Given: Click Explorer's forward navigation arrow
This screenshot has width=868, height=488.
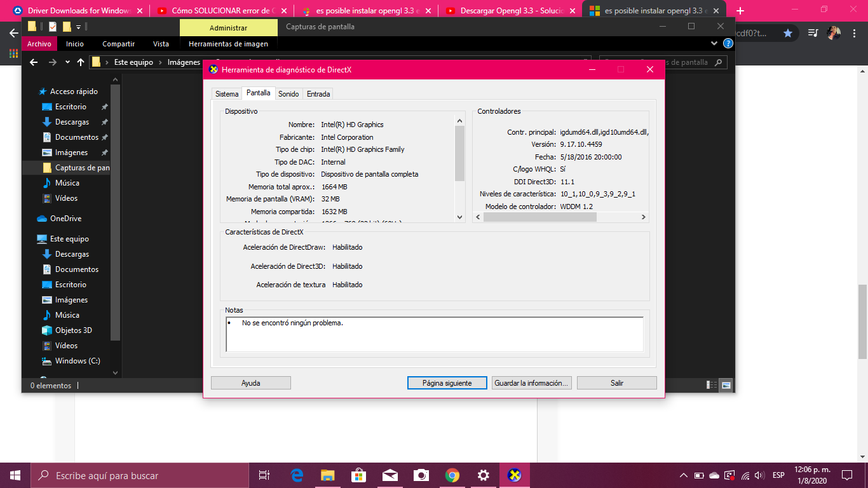Looking at the screenshot, I should [53, 62].
